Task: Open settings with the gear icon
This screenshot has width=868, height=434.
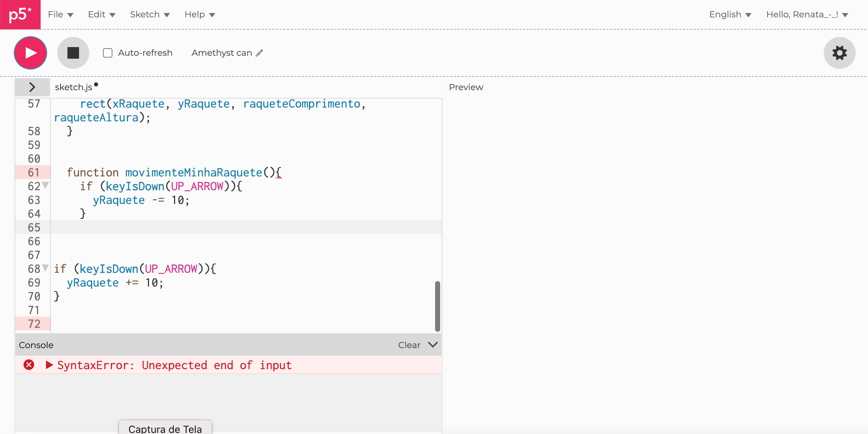Action: [840, 53]
